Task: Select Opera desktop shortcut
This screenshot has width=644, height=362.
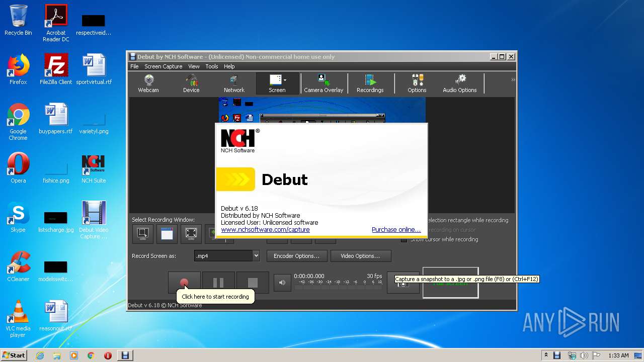Action: coord(18,168)
